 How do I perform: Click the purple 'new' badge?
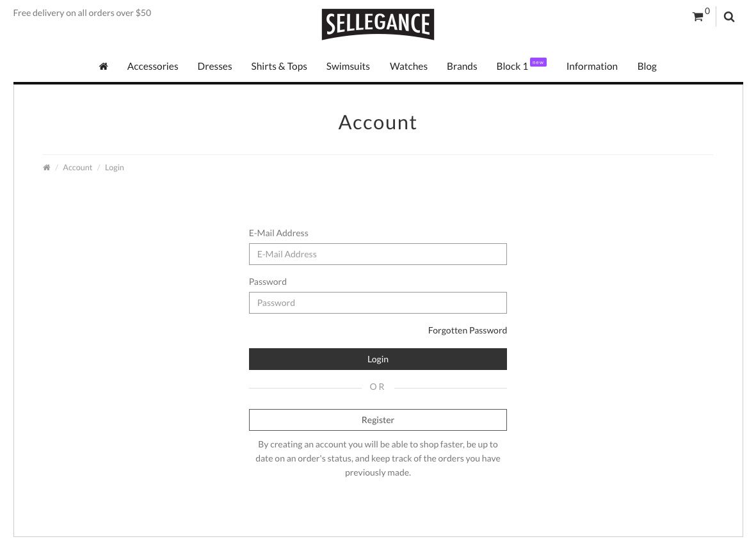[x=538, y=62]
